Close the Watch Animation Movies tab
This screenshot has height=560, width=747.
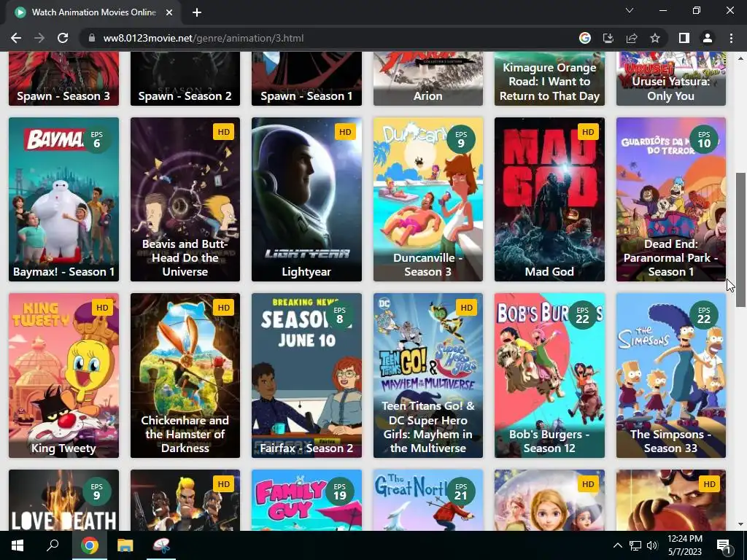pyautogui.click(x=169, y=12)
